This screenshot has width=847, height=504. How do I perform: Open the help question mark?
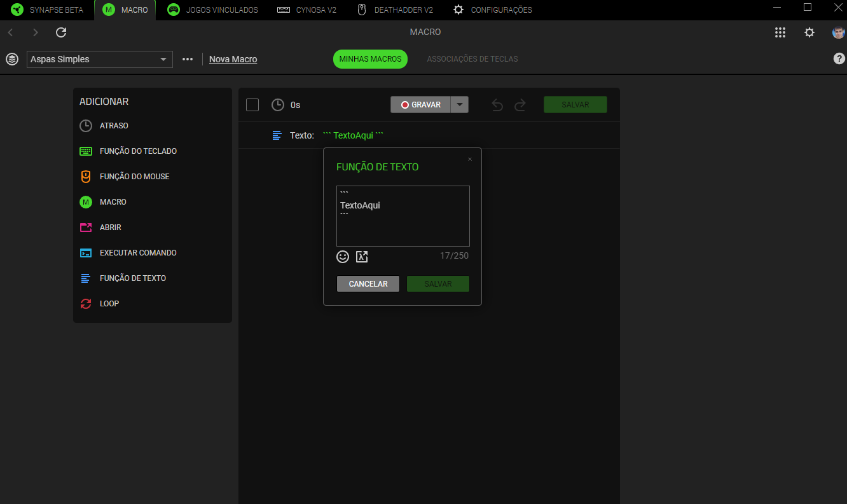coord(839,58)
